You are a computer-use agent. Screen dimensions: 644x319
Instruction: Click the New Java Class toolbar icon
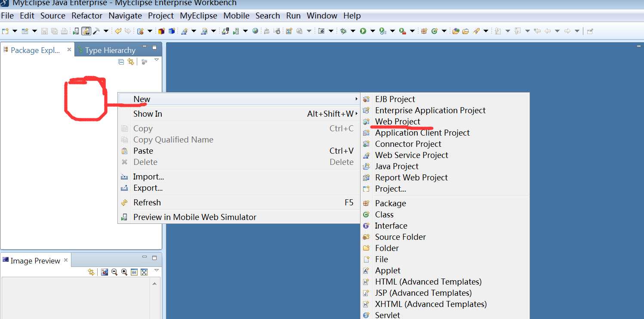(x=434, y=31)
